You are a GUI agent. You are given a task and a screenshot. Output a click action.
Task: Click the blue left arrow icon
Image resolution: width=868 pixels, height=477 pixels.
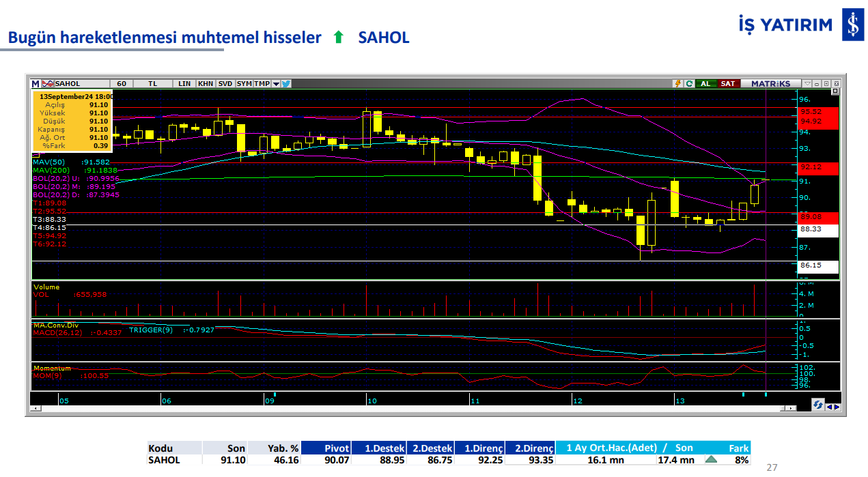pos(829,407)
